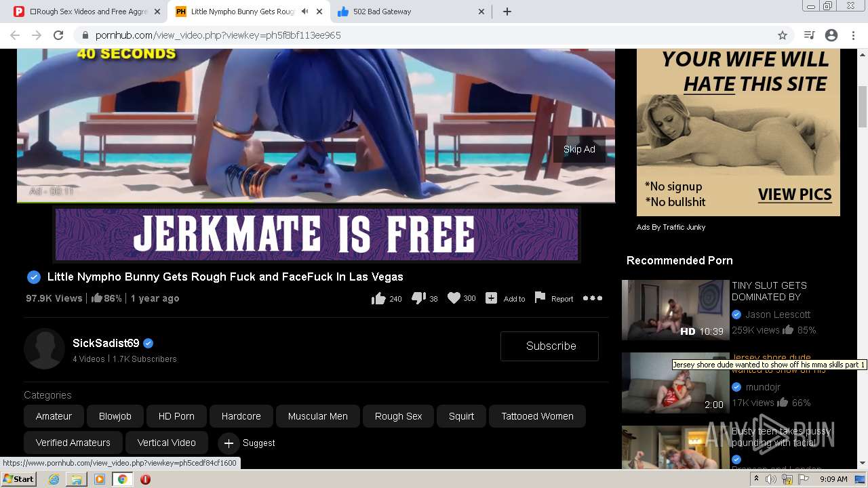Reload the current page
This screenshot has height=488, width=868.
click(58, 35)
